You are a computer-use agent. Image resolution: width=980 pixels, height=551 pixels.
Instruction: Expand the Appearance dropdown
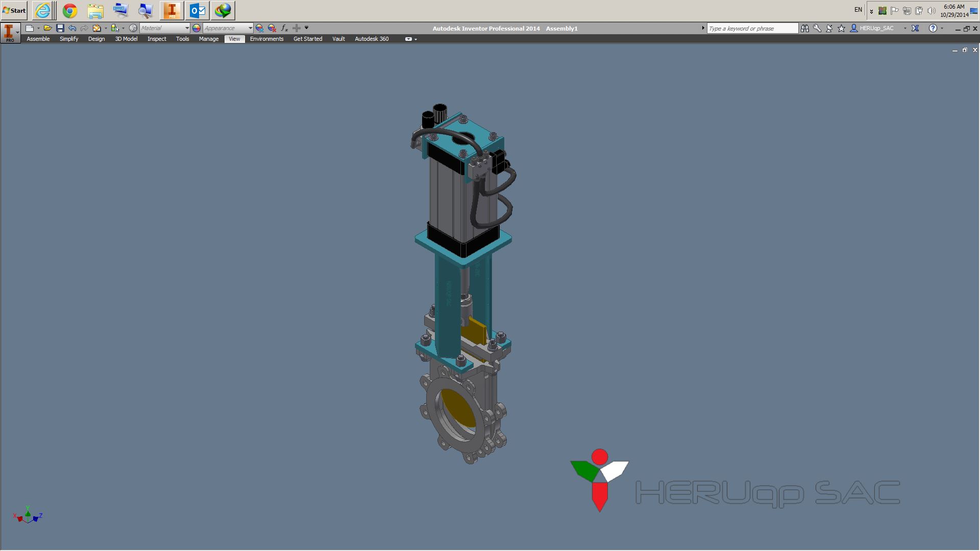(250, 28)
